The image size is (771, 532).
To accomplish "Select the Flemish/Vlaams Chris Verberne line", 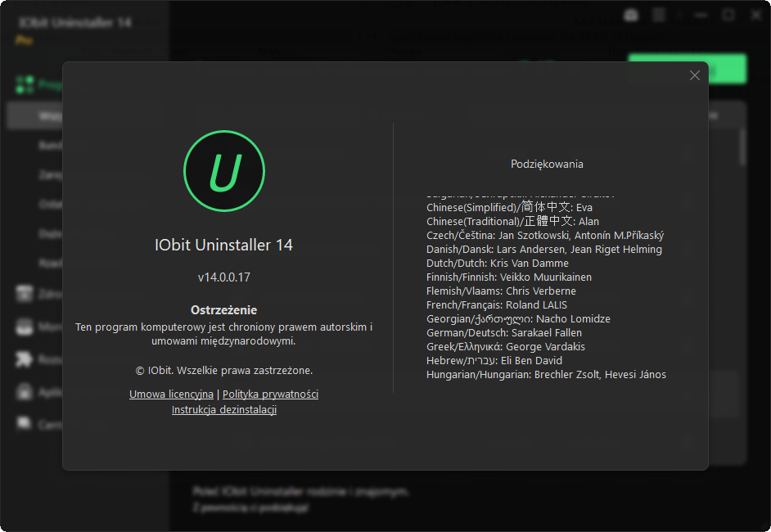I will tap(501, 291).
